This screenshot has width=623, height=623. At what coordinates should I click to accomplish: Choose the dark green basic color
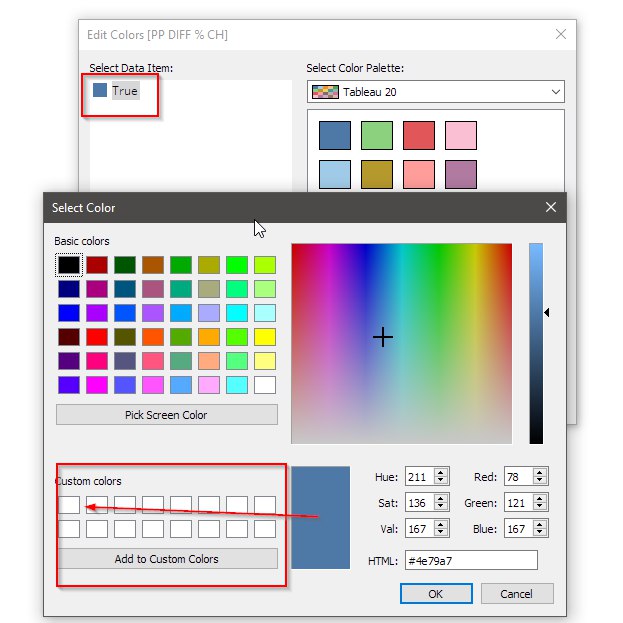coord(125,265)
